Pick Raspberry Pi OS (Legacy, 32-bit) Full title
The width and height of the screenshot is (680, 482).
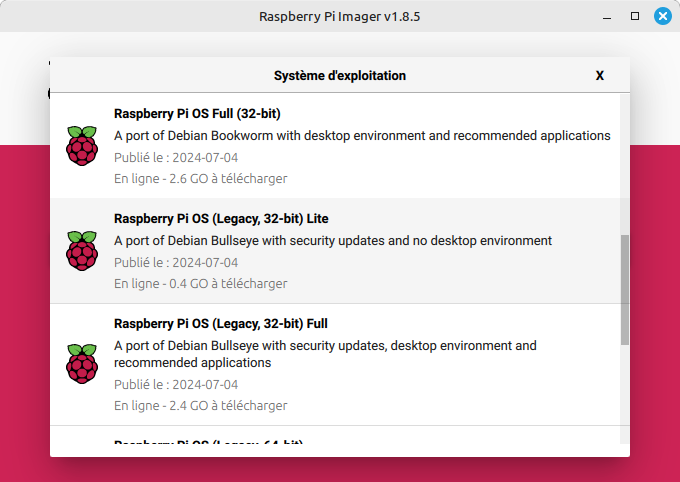point(221,324)
